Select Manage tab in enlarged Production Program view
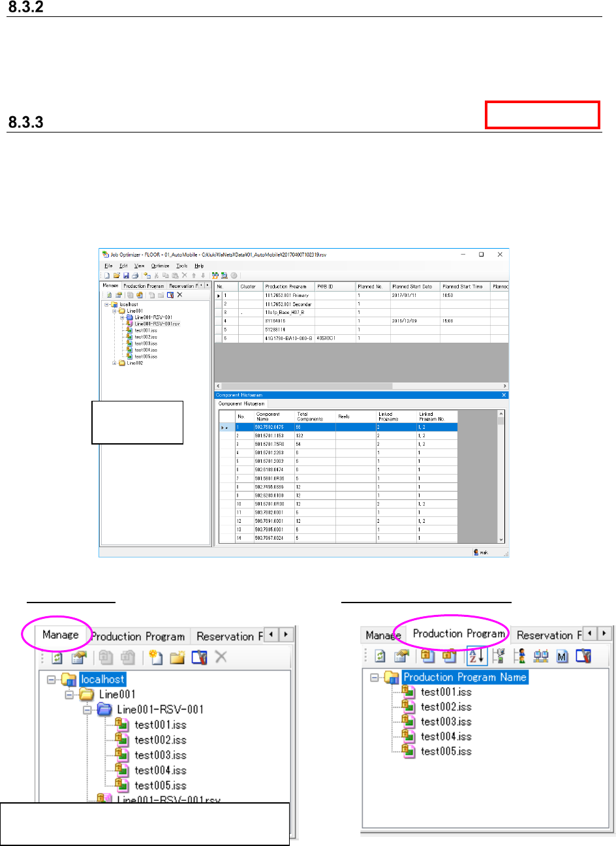616x846 pixels. 383,634
